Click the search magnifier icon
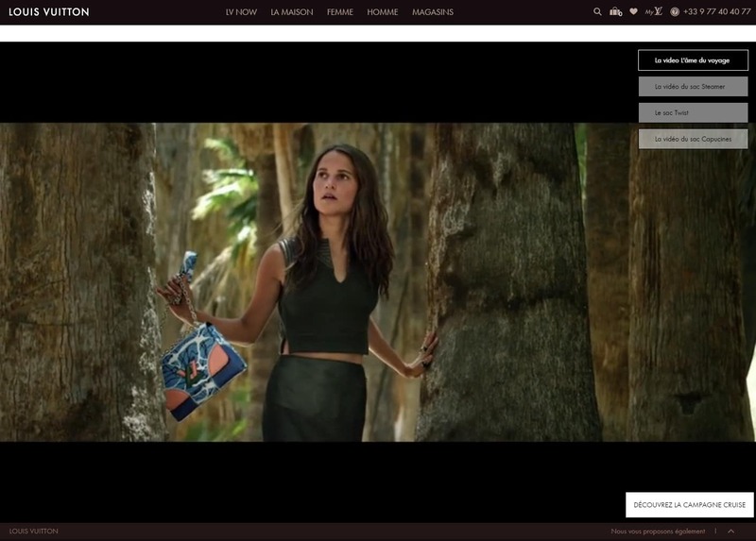 [597, 11]
